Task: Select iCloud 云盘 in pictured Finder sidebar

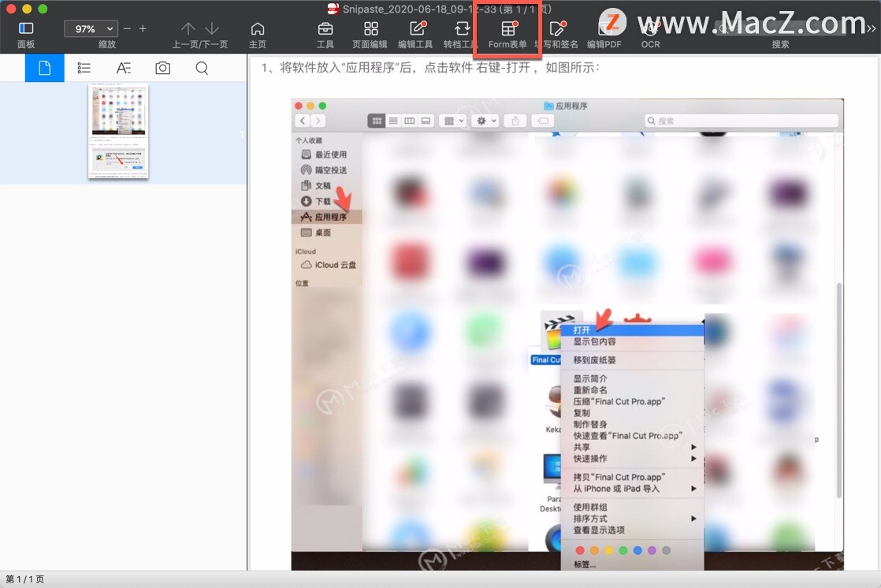Action: tap(326, 265)
